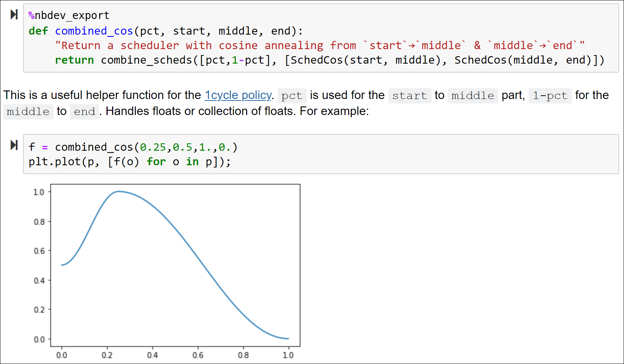This screenshot has height=364, width=624.
Task: Click the cosine schedule plot output
Action: [166, 272]
